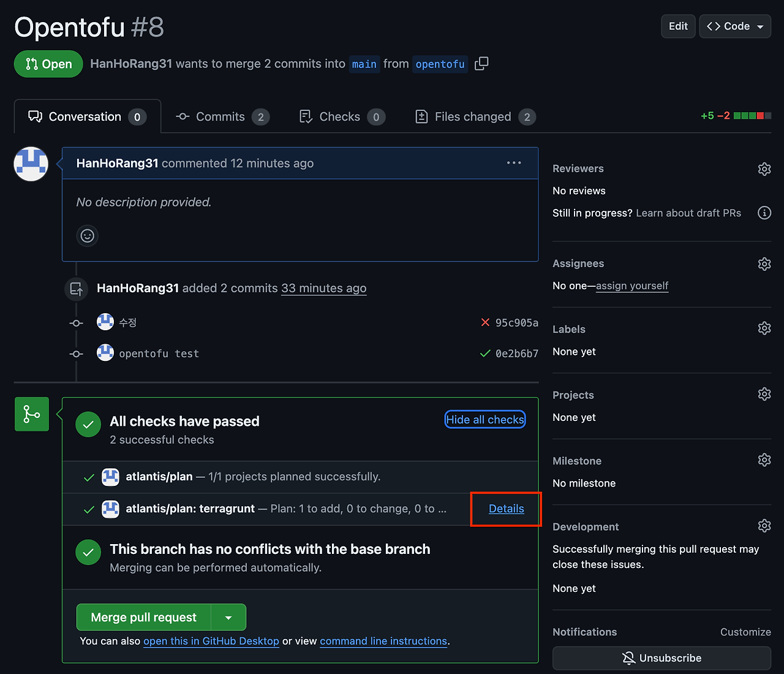784x674 pixels.
Task: Click the Edit title button
Action: (678, 26)
